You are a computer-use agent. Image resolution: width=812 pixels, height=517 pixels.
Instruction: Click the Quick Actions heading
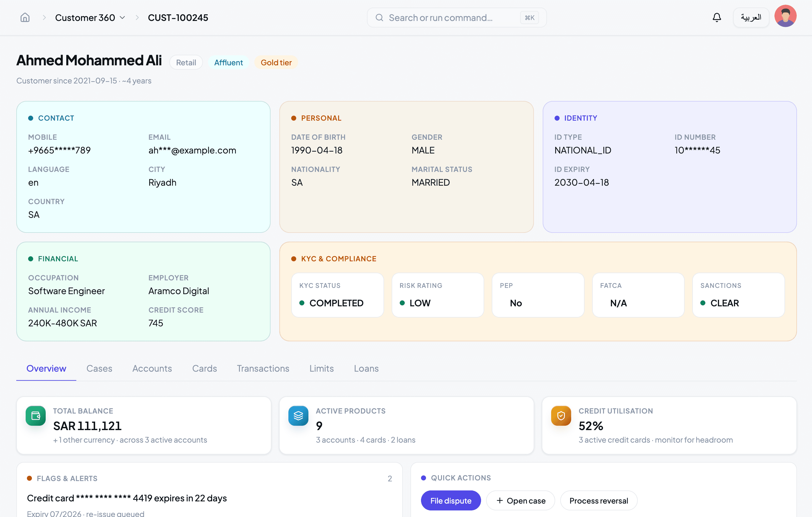461,478
